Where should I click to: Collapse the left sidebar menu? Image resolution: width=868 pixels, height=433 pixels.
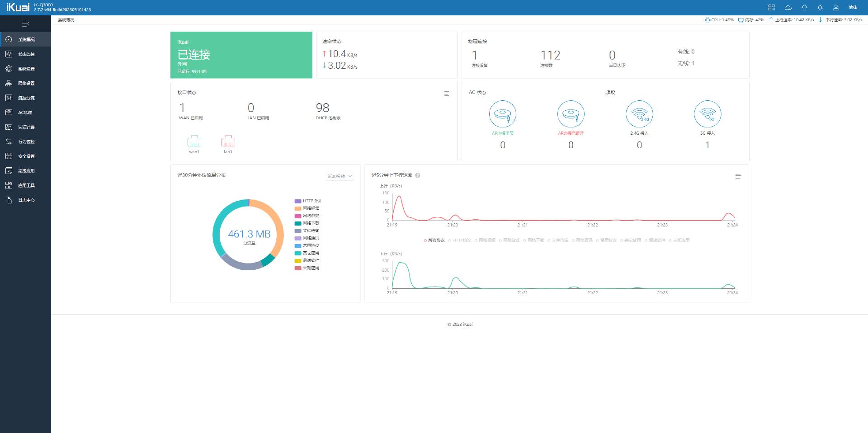tap(25, 24)
